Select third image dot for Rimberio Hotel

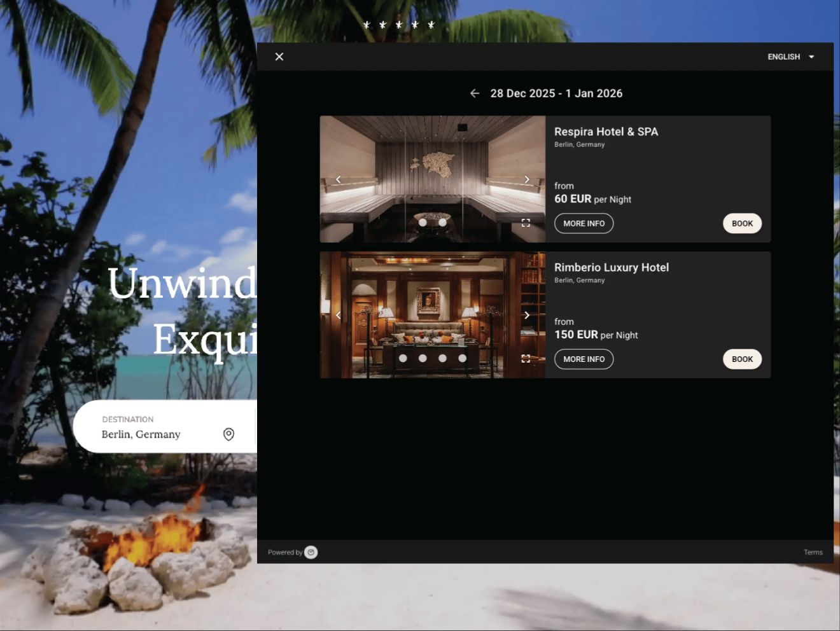coord(442,358)
